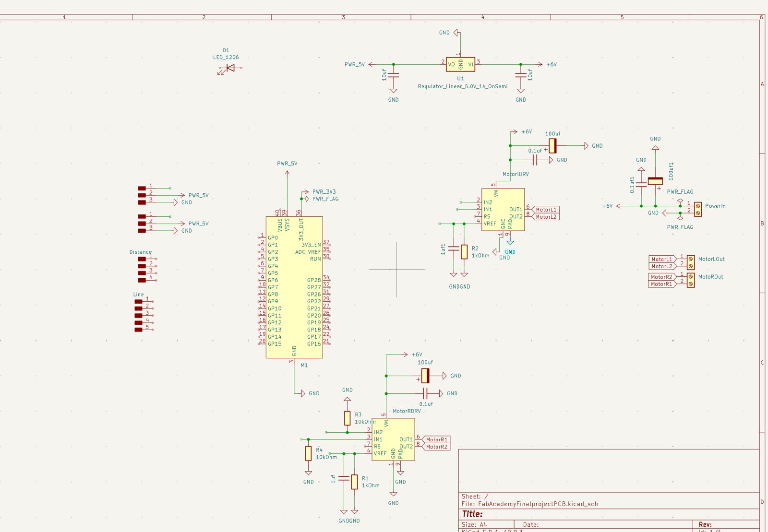Click the PWR_FLAG label beside PWR_3V3
This screenshot has height=532, width=768.
[x=325, y=199]
